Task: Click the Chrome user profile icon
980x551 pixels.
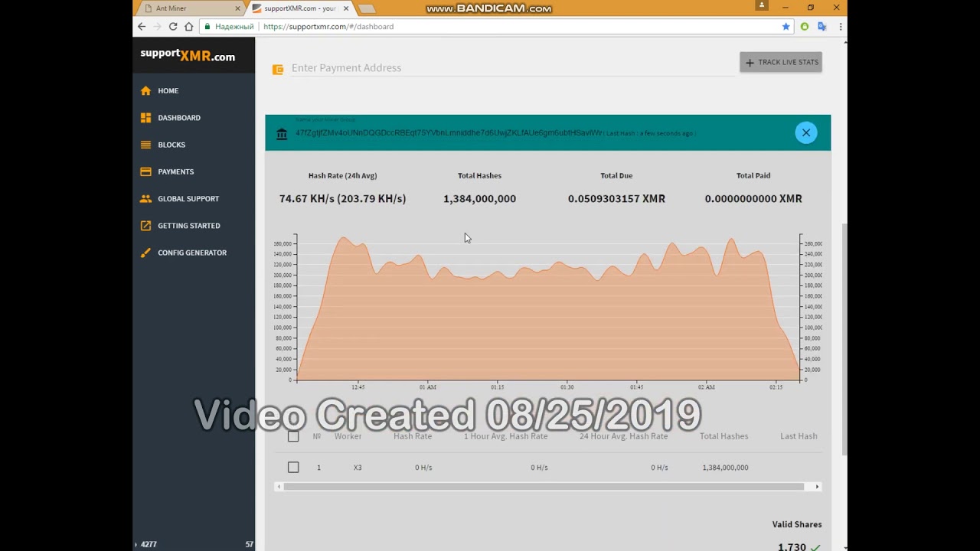Action: click(761, 5)
